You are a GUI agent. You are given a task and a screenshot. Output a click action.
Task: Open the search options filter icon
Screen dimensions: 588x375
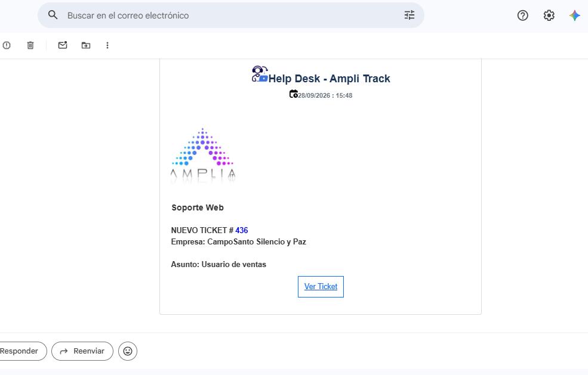(410, 15)
